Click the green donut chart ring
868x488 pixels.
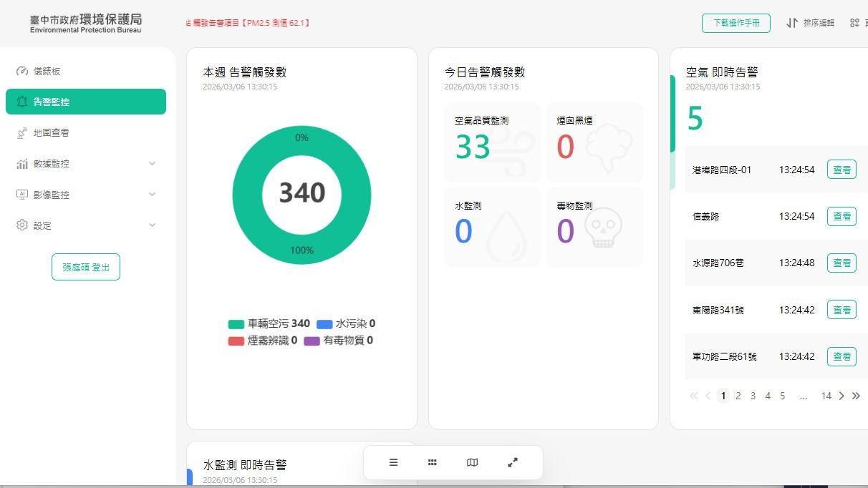[x=246, y=195]
